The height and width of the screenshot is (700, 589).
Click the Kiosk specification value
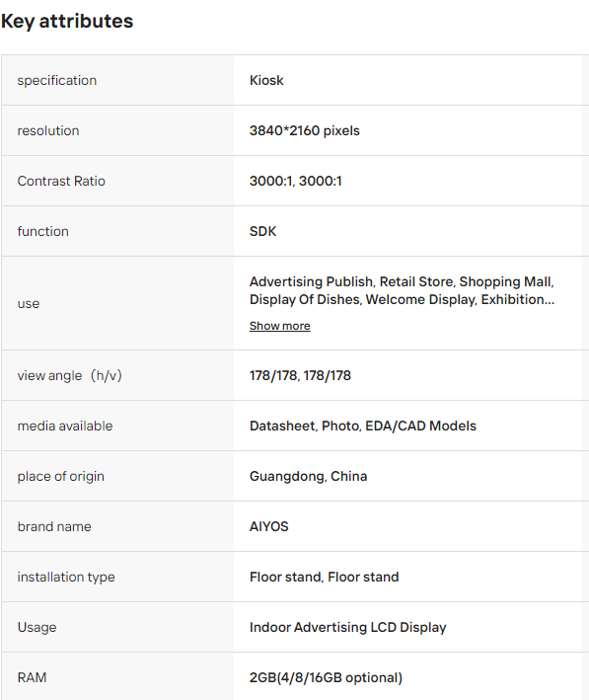(266, 80)
